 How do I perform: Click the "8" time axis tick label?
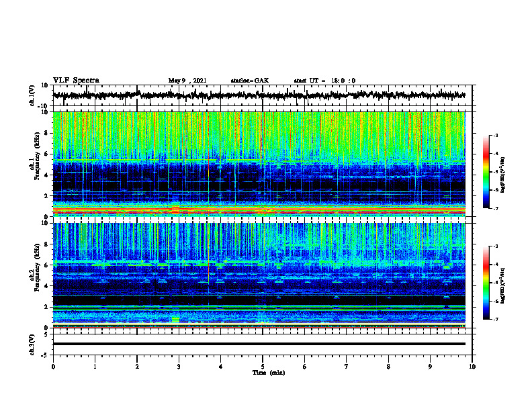click(x=388, y=367)
